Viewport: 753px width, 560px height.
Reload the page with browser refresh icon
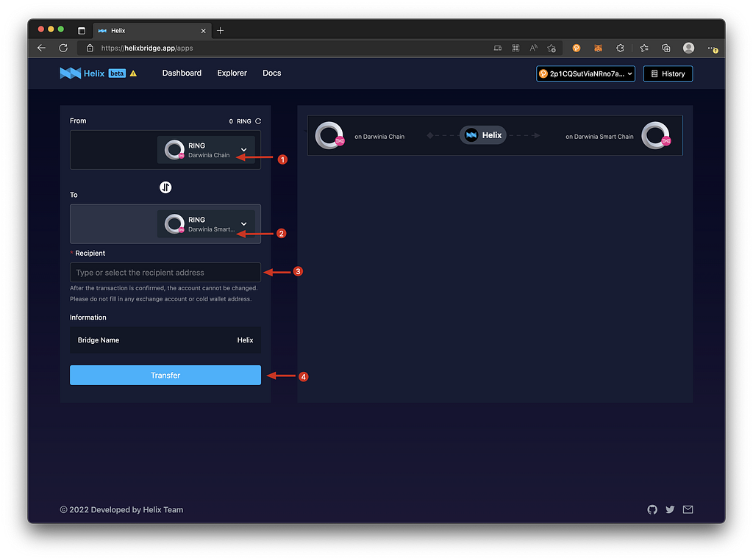coord(63,48)
